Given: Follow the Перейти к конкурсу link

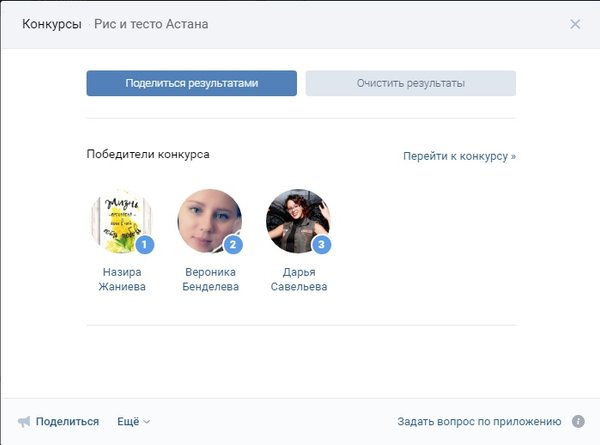Looking at the screenshot, I should click(459, 157).
